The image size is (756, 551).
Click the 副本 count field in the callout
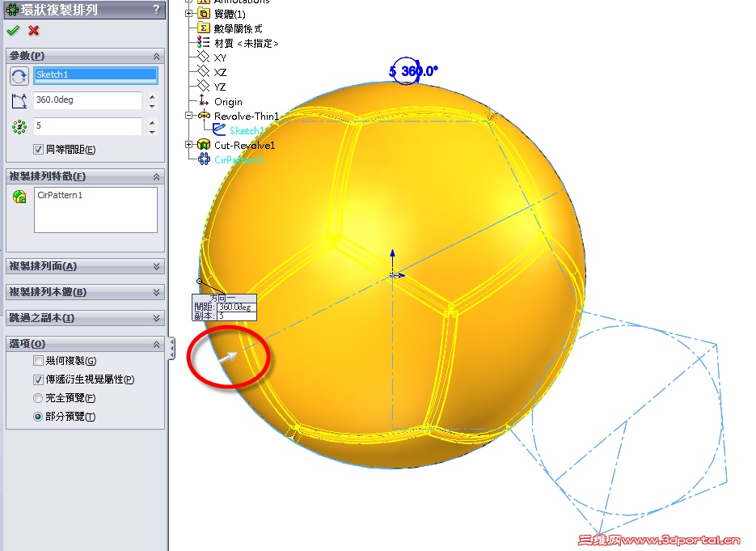[x=236, y=316]
